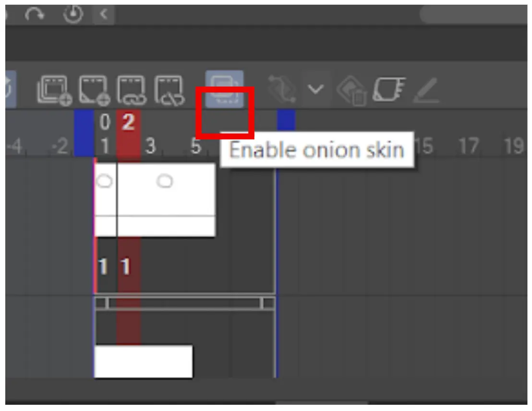
Task: Open keyframe interpolation dropdown chevron
Action: pos(315,89)
